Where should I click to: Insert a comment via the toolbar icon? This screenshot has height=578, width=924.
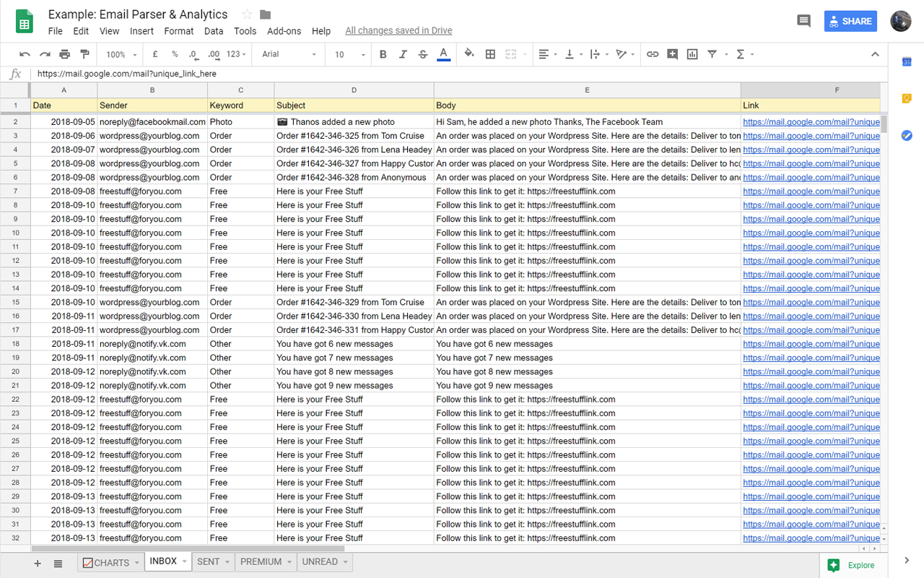coord(672,54)
